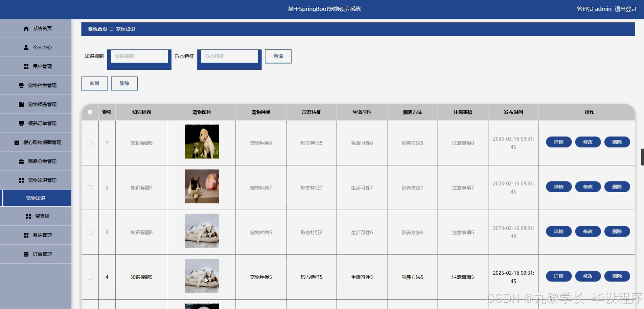Expand 领养订单管理 sidebar menu
This screenshot has width=644, height=309.
click(x=36, y=123)
